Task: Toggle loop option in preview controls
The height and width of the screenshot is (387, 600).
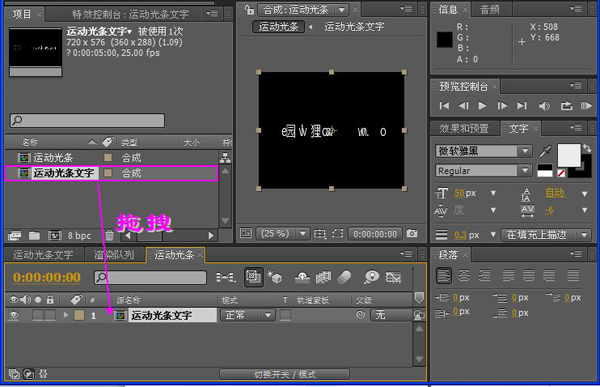Action: (566, 106)
